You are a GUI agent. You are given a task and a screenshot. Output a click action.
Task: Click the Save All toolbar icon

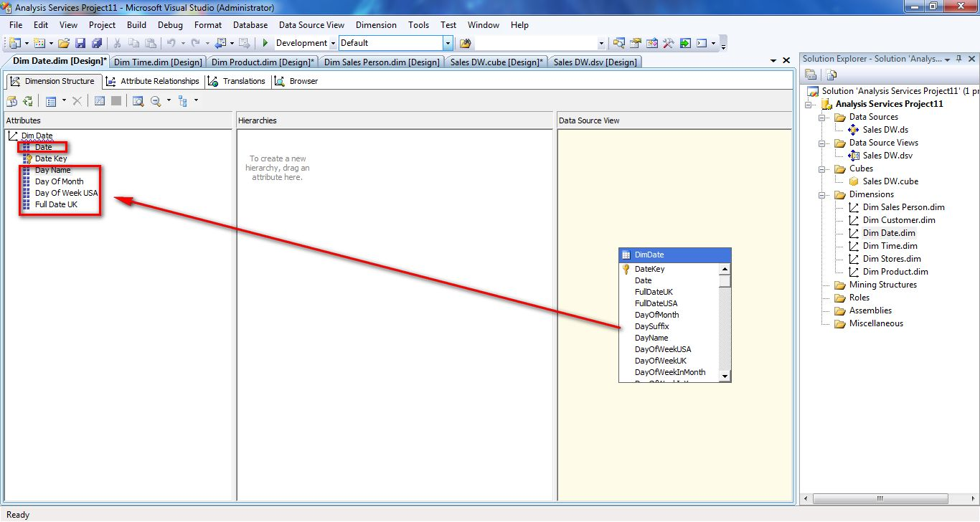click(x=95, y=44)
